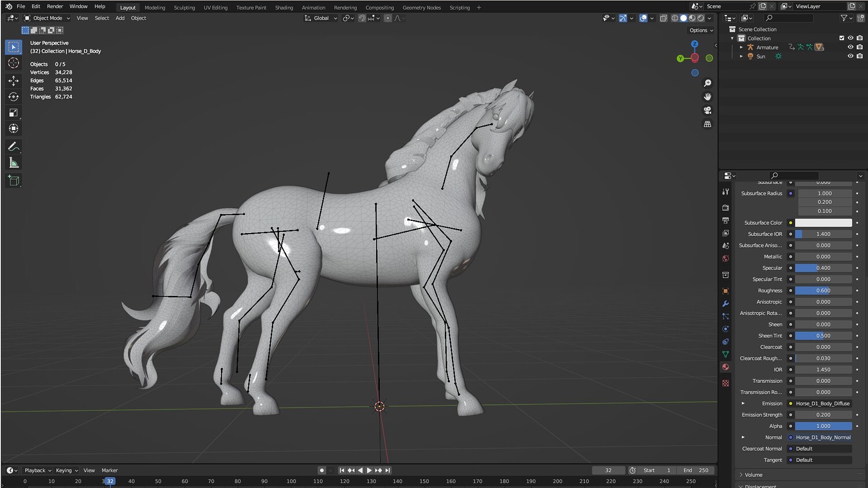Viewport: 868px width, 488px height.
Task: Open the Material properties tab
Action: (x=726, y=367)
